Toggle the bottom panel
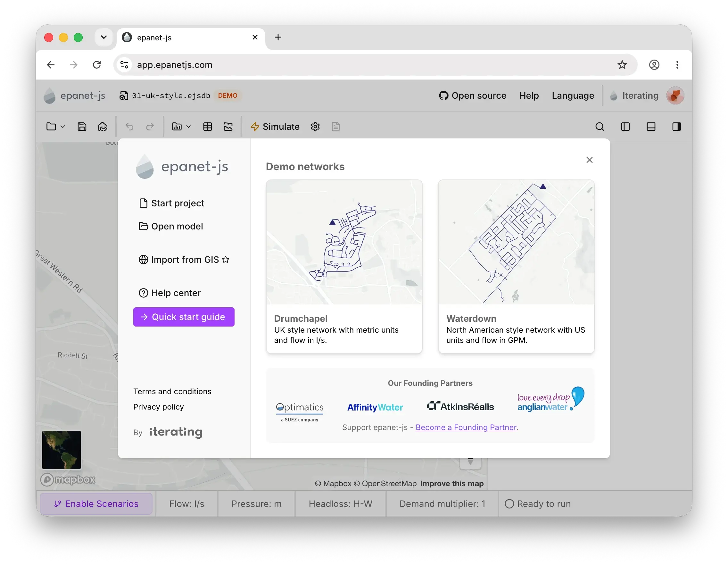728x564 pixels. (651, 127)
